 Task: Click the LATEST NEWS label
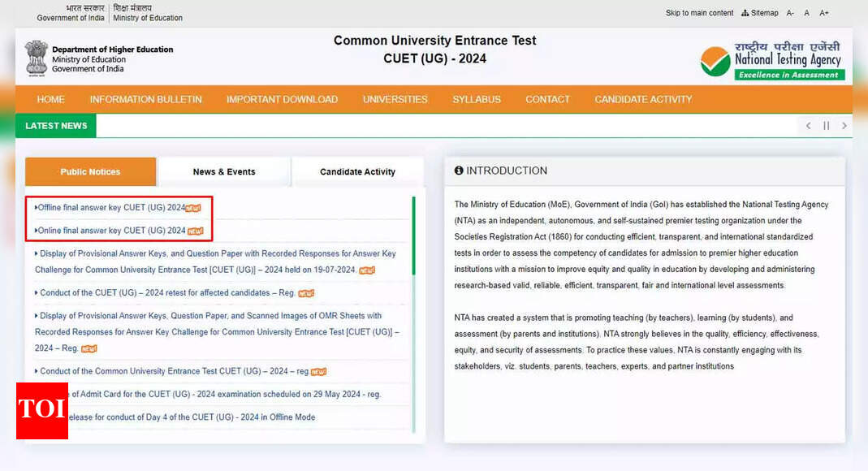[x=56, y=126]
